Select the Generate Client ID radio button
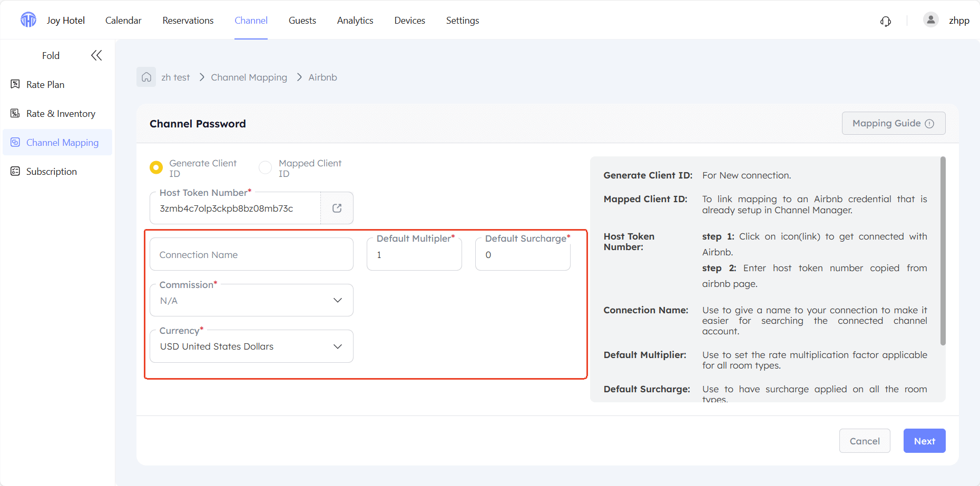The width and height of the screenshot is (980, 486). click(x=156, y=167)
